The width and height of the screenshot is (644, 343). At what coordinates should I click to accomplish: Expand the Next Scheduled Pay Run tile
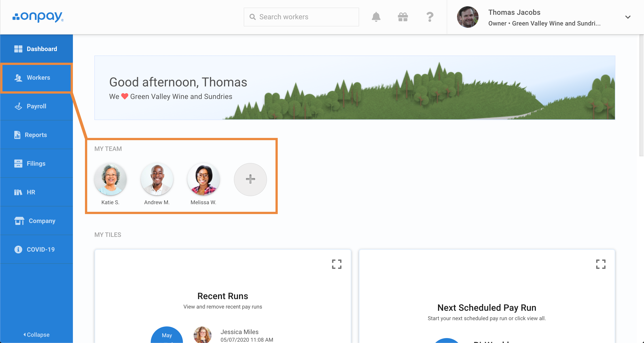(600, 264)
